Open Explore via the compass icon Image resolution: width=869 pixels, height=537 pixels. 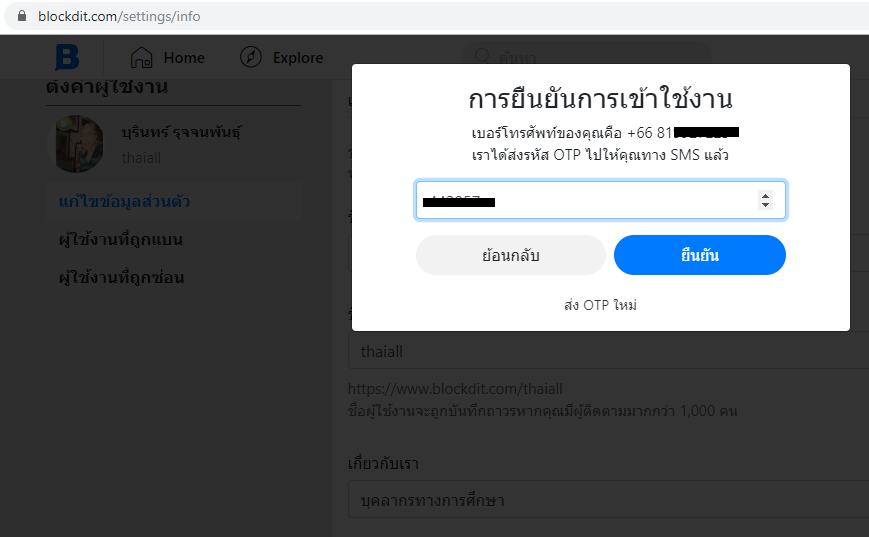point(251,58)
